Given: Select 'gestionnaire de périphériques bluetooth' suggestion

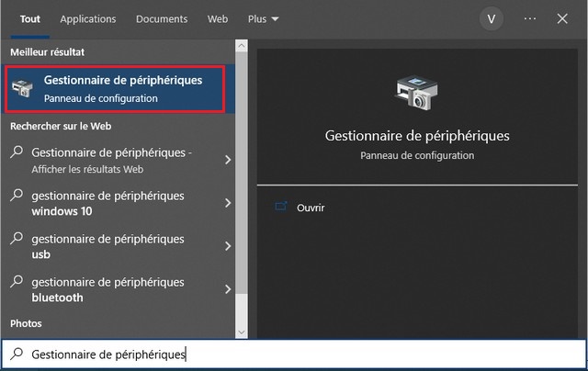Looking at the screenshot, I should coord(120,289).
